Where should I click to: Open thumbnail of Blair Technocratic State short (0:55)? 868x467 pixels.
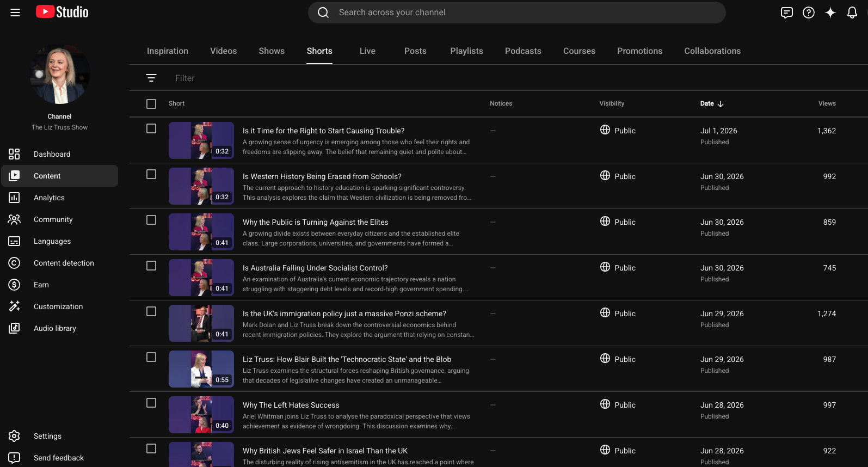[201, 369]
